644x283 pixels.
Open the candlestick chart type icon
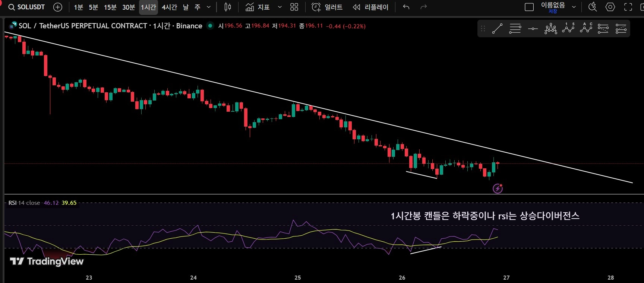pyautogui.click(x=228, y=7)
